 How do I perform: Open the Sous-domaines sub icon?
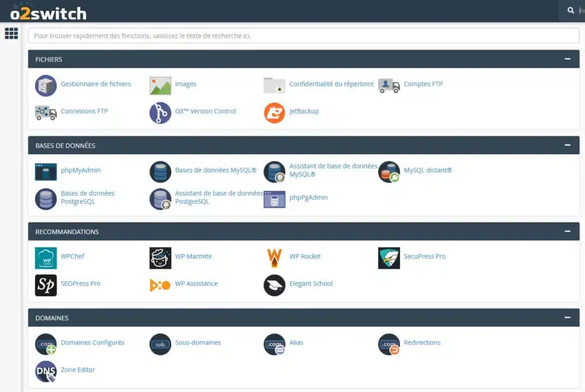pos(161,344)
